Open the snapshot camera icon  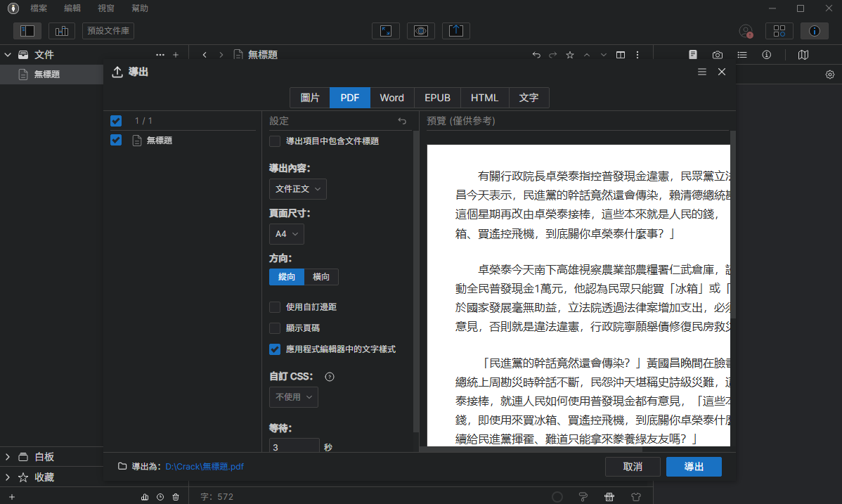pos(718,55)
